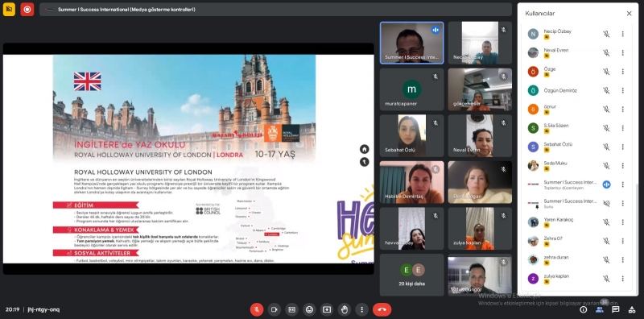
Task: Click the home icon on the presentation slide
Action: click(x=365, y=149)
